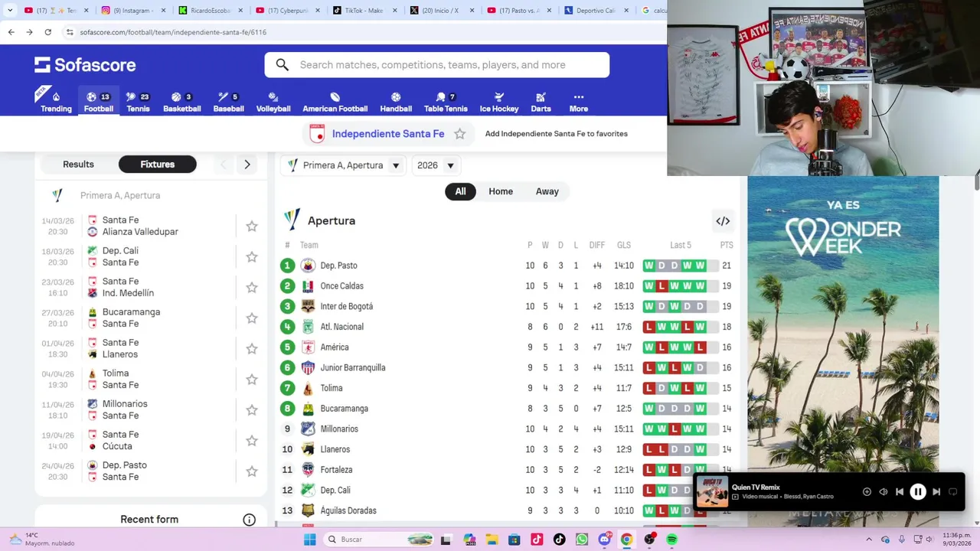Open Dep. Pasto team in standings
This screenshot has width=980, height=551.
(x=338, y=266)
